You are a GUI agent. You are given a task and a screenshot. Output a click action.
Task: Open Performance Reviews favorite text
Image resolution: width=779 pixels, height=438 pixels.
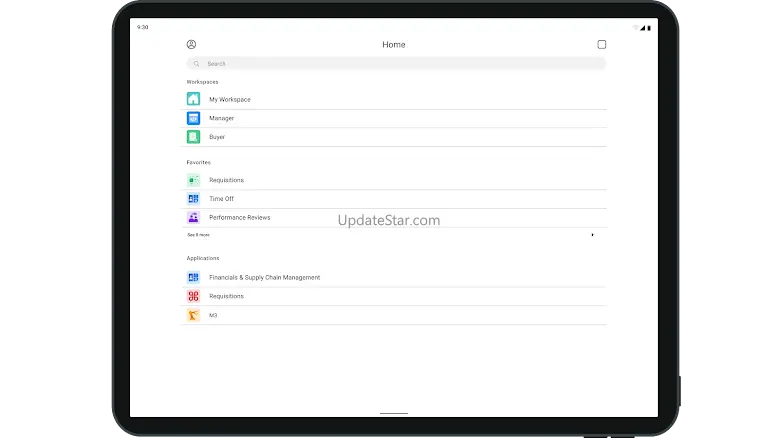(x=239, y=218)
